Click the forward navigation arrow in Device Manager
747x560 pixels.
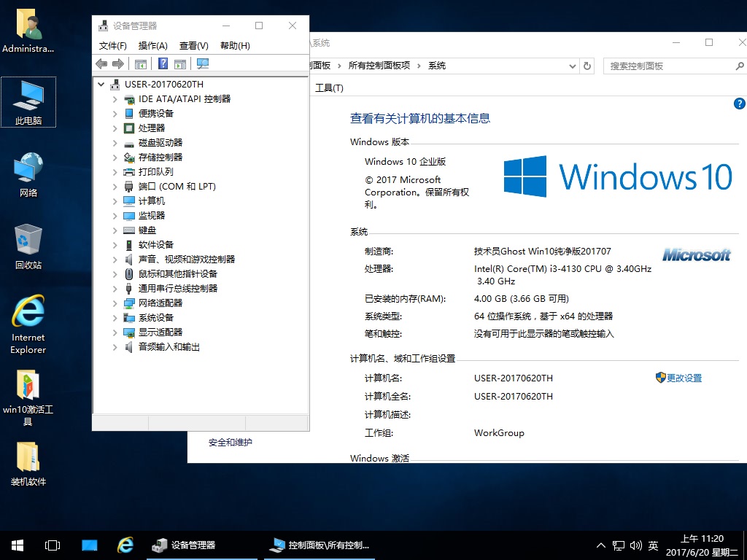click(118, 63)
